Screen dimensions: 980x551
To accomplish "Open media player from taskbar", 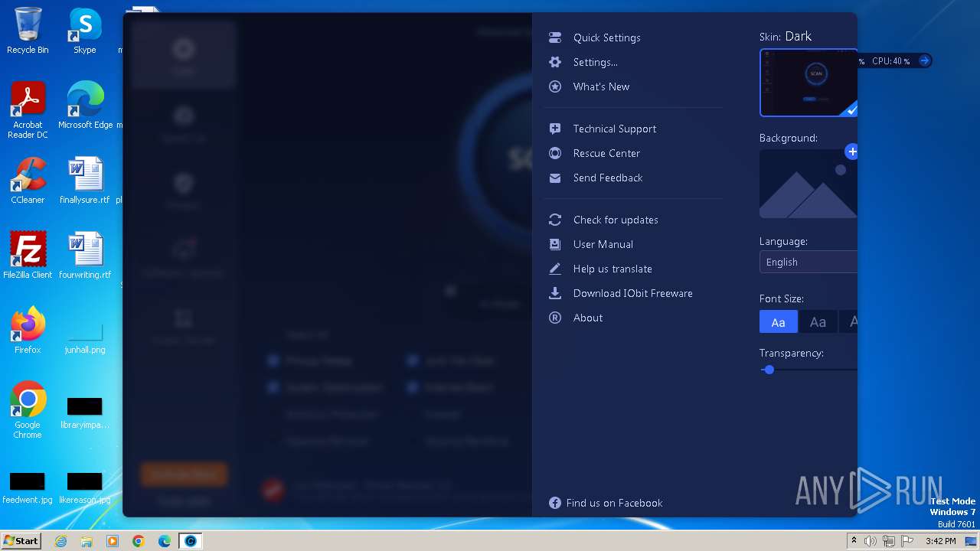I will point(113,541).
